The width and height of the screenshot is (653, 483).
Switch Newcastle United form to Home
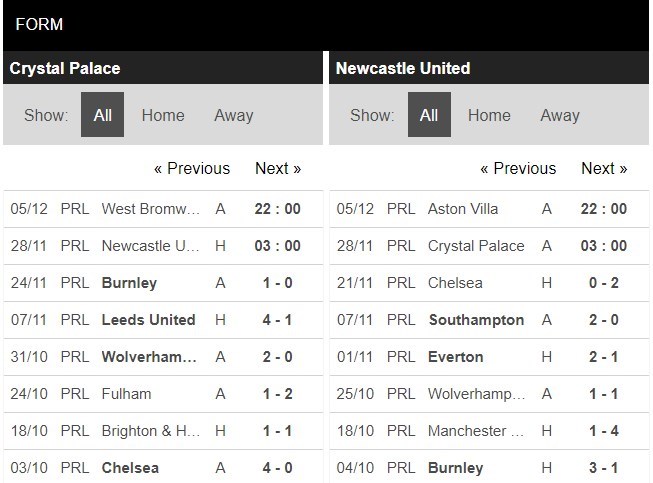point(489,115)
